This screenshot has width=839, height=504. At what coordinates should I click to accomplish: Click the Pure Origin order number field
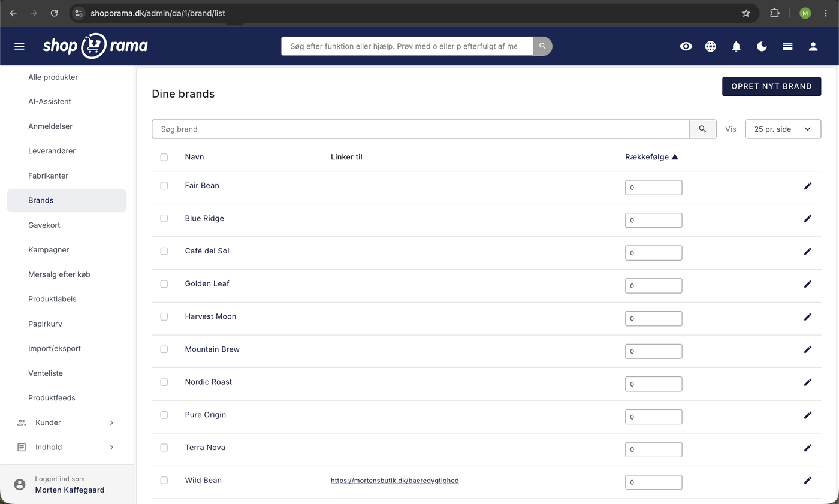pos(653,417)
